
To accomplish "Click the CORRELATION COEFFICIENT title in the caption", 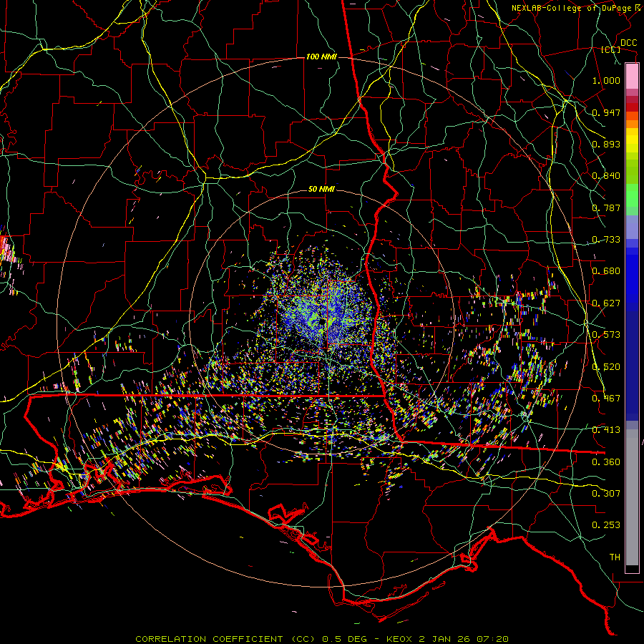I will point(209,639).
